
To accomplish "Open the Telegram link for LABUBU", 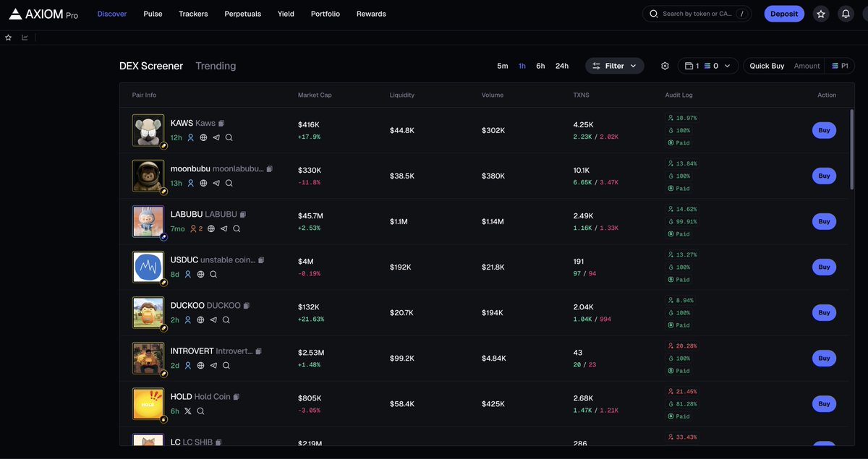I will (x=224, y=228).
